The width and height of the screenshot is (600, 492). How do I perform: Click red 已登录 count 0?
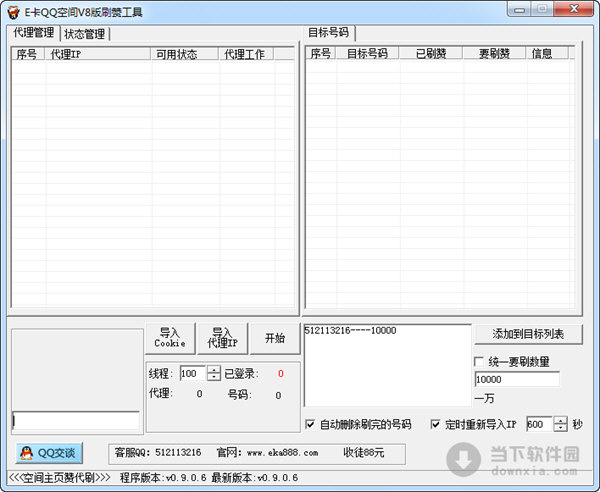281,374
